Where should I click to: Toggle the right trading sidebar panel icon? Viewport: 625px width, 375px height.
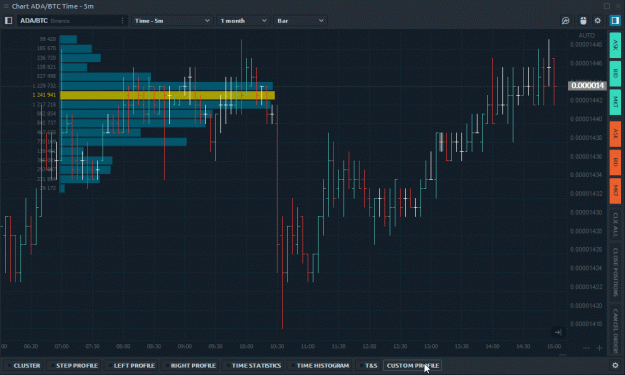click(615, 21)
